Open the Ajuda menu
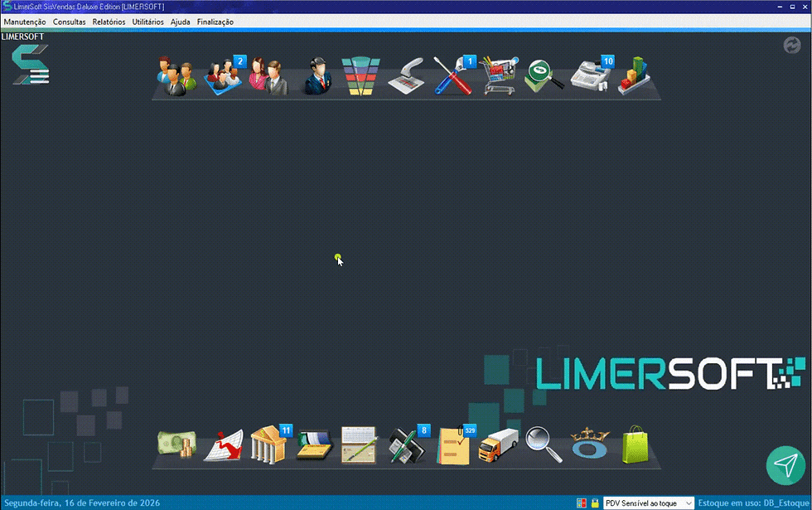Viewport: 812px width, 510px height. click(181, 22)
